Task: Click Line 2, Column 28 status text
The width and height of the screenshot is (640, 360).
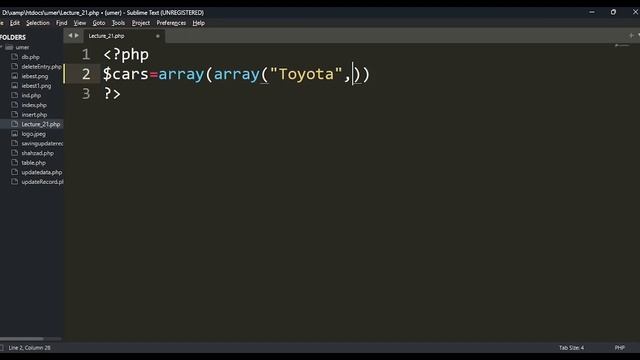Action: pyautogui.click(x=29, y=348)
